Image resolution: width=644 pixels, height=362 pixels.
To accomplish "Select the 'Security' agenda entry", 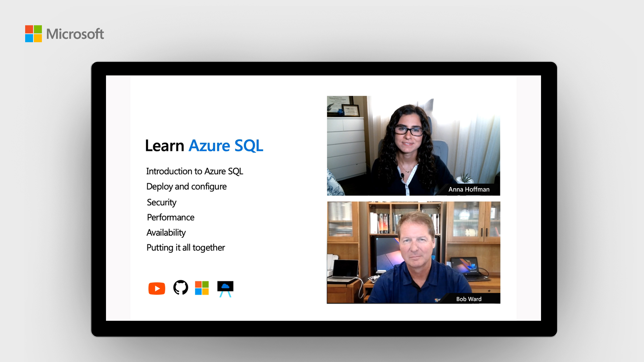I will 161,202.
